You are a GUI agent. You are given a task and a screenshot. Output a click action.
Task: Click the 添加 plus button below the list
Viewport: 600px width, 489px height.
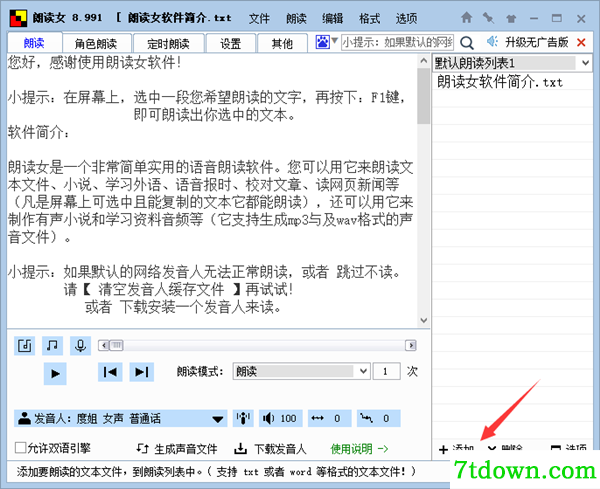457,448
